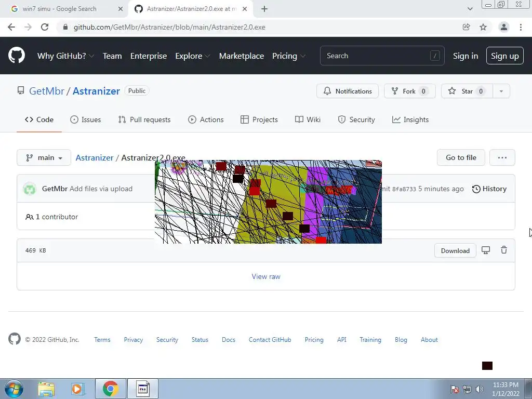
Task: Focus the GitHub search field
Action: (x=382, y=56)
